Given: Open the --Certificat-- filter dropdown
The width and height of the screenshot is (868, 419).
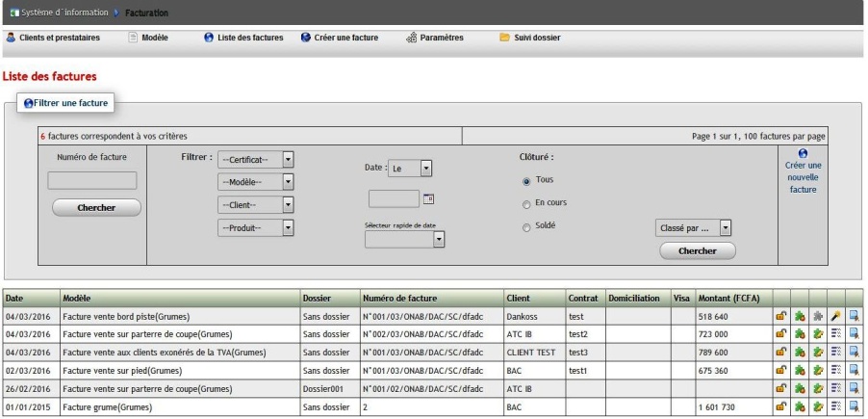Looking at the screenshot, I should point(256,160).
